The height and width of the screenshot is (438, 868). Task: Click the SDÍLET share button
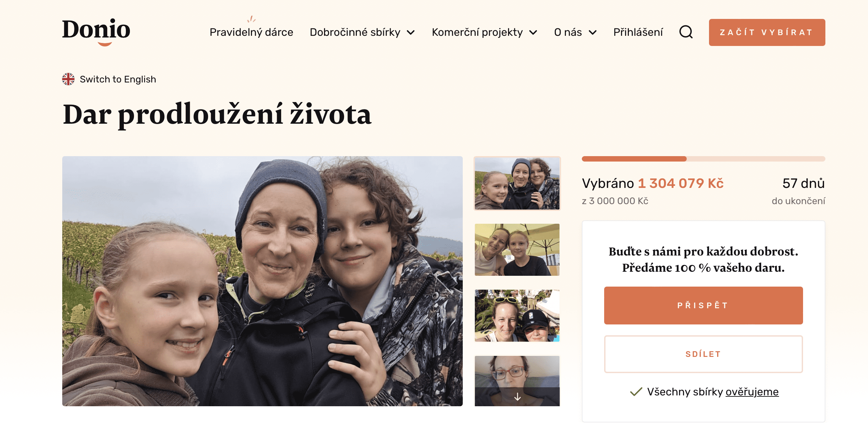703,354
